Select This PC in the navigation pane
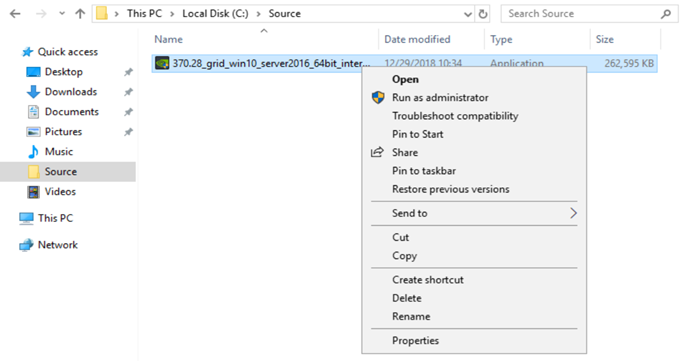The width and height of the screenshot is (687, 361). pos(55,218)
